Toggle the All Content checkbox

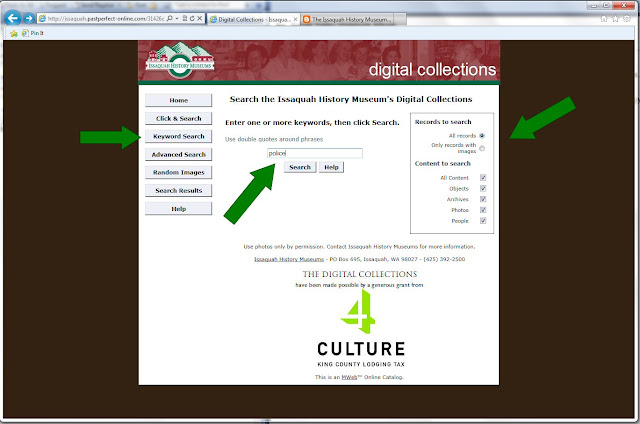[x=483, y=178]
